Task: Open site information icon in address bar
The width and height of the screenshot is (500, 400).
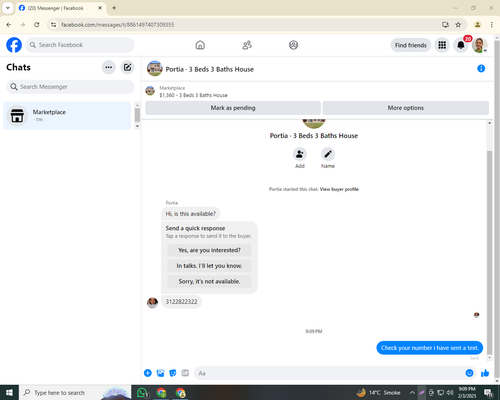Action: click(53, 25)
